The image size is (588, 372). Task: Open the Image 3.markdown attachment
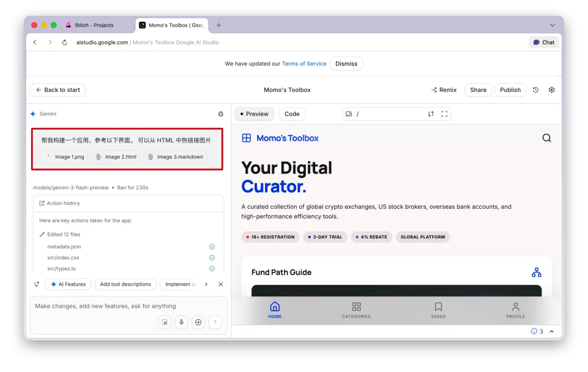[x=175, y=157]
